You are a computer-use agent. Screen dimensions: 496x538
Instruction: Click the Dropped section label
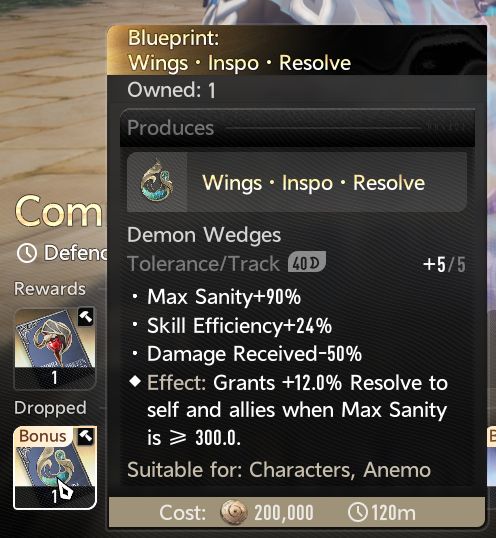tap(50, 408)
